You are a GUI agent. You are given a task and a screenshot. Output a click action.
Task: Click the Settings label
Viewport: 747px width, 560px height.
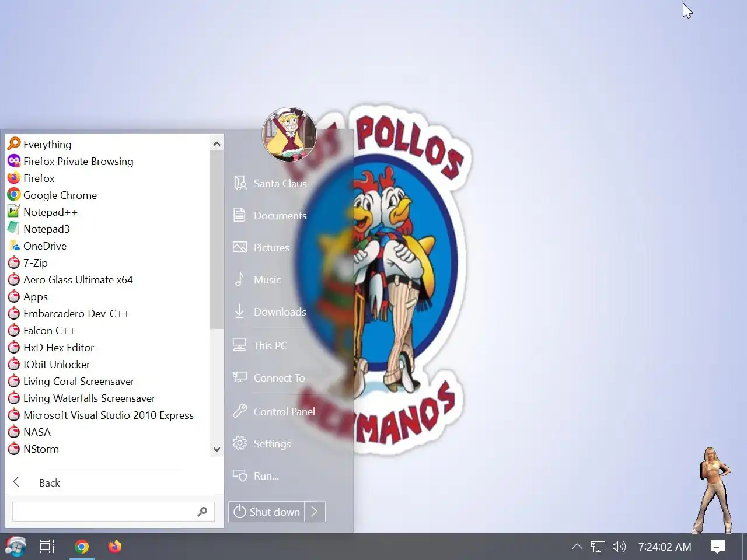coord(272,443)
